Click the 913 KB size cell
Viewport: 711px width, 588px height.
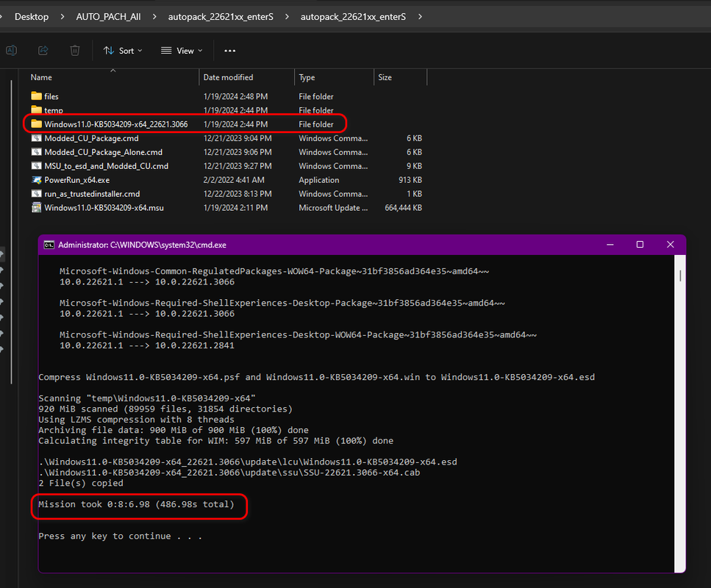pos(410,180)
